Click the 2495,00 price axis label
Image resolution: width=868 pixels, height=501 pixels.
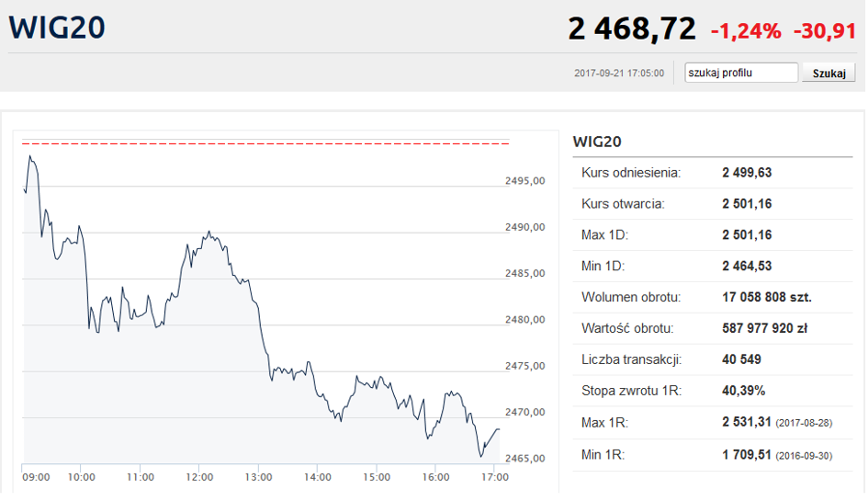click(525, 181)
